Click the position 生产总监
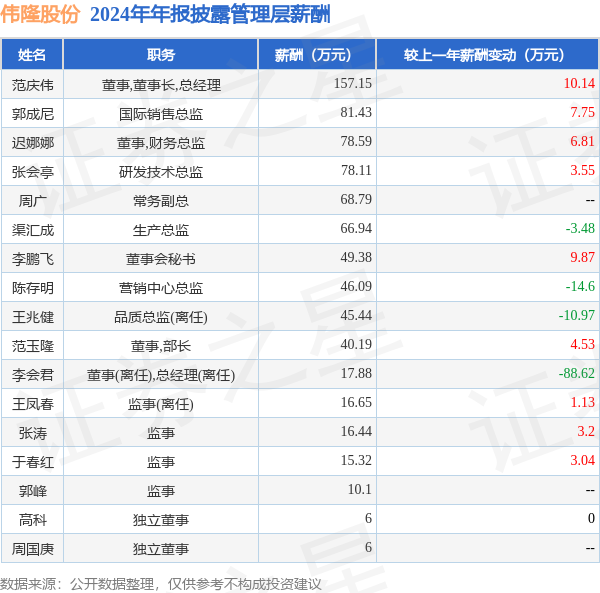600x593 pixels. click(x=161, y=230)
